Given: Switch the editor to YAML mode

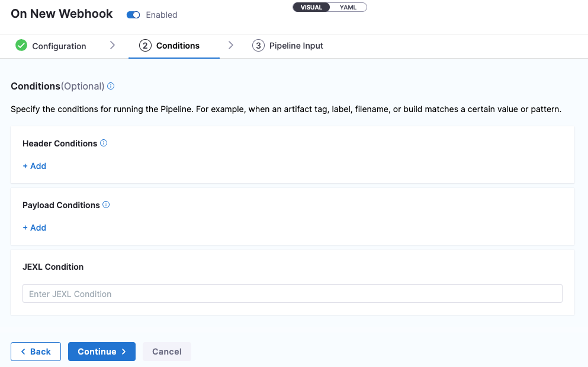Looking at the screenshot, I should [x=348, y=8].
